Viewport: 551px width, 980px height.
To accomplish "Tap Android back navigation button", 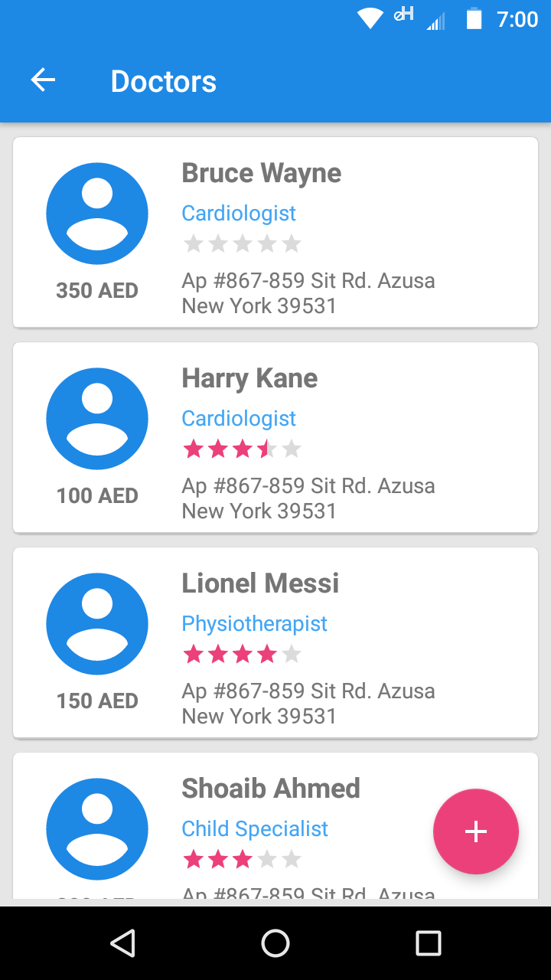I will point(122,943).
